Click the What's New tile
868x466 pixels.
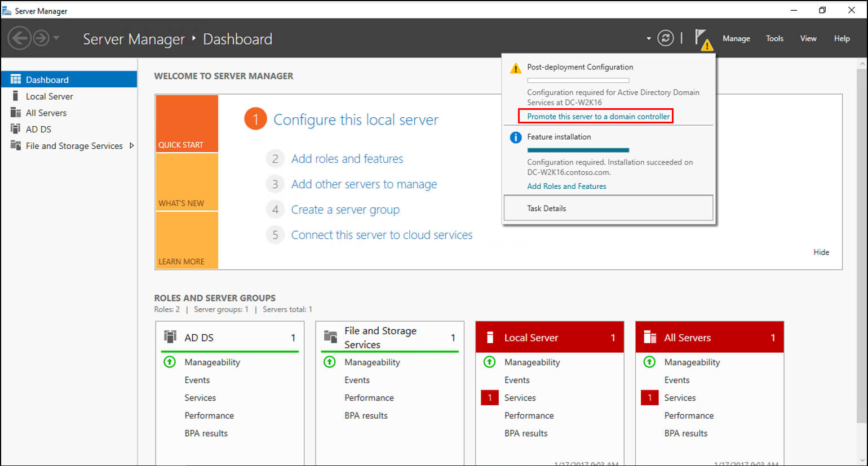(x=187, y=181)
